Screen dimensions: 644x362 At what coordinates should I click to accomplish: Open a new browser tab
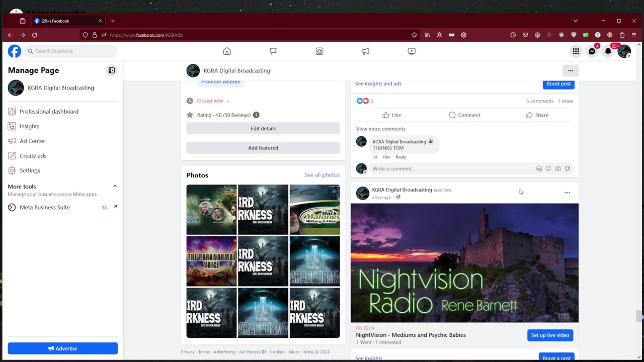[x=113, y=21]
